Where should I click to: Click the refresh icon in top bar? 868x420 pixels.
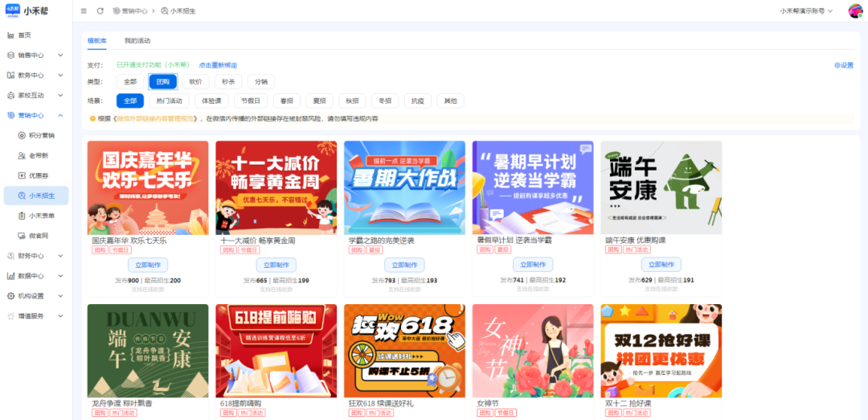100,11
